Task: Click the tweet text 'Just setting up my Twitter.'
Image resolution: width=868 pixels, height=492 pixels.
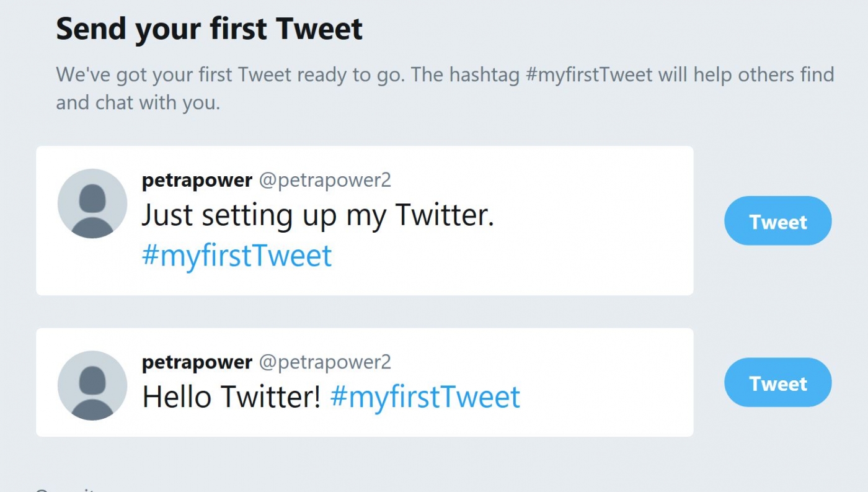Action: [x=318, y=214]
